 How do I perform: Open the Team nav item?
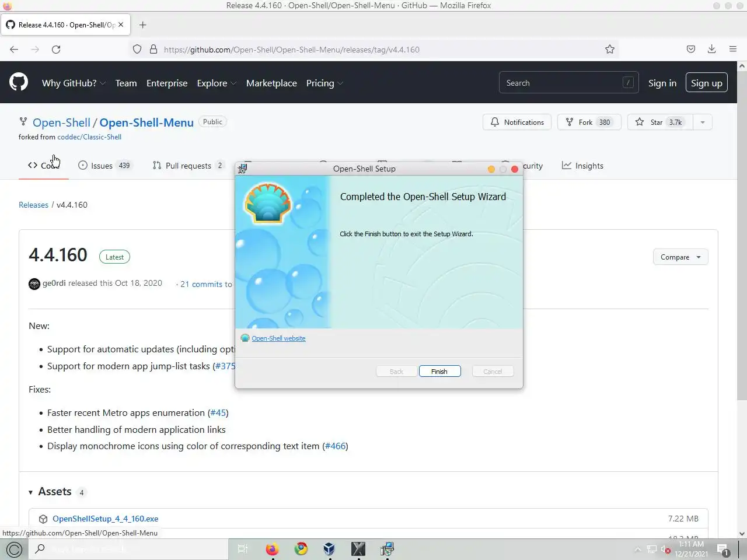click(126, 83)
